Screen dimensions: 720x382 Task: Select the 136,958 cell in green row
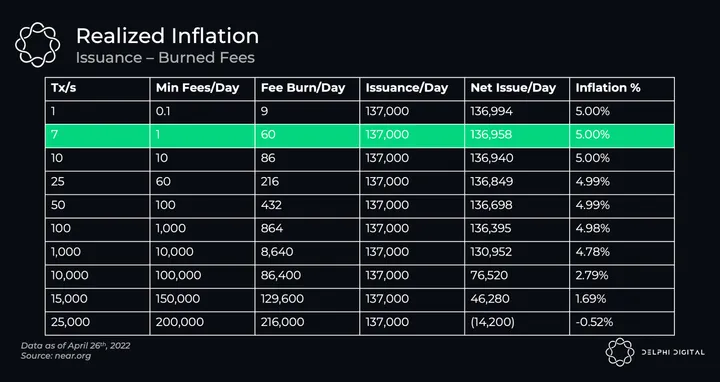coord(517,135)
